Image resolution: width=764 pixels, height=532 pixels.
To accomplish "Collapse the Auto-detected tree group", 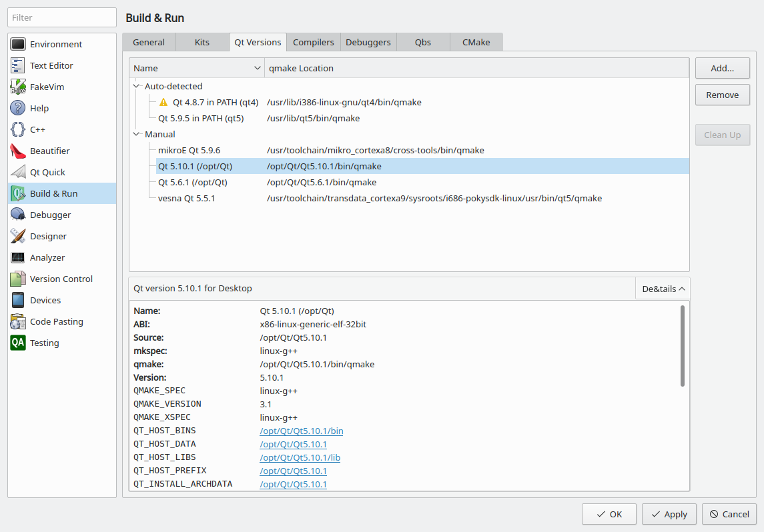I will coord(137,86).
